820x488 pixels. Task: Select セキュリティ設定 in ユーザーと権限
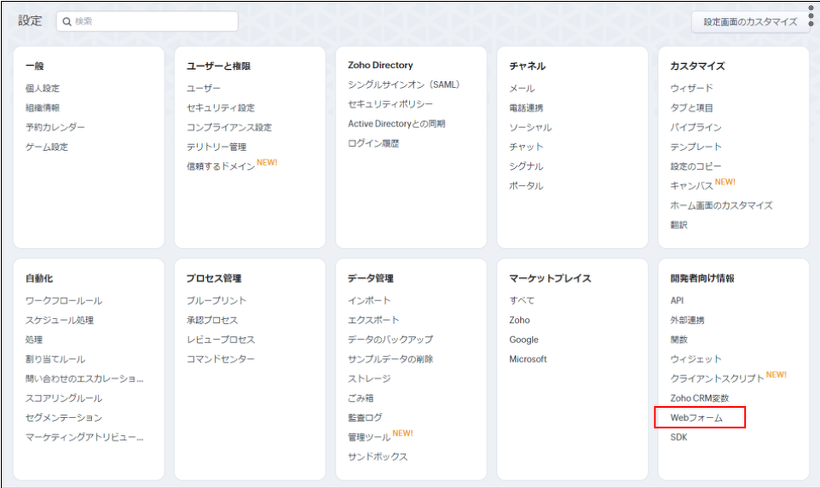coord(220,108)
